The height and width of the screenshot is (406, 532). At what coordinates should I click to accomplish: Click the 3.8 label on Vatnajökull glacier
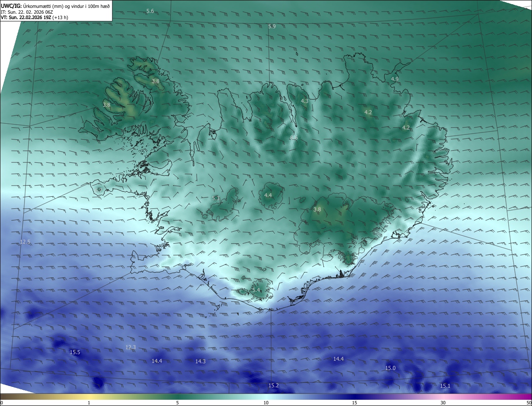tap(317, 210)
